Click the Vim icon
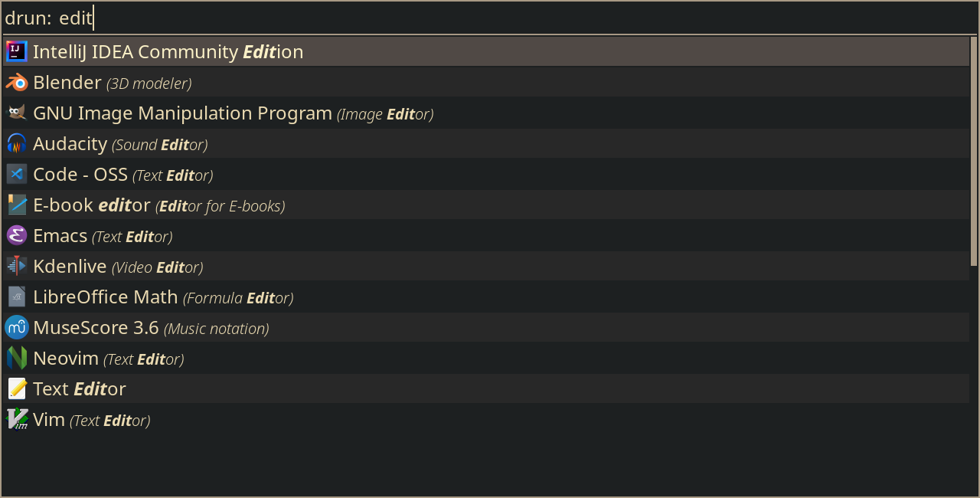This screenshot has width=980, height=498. (x=17, y=419)
